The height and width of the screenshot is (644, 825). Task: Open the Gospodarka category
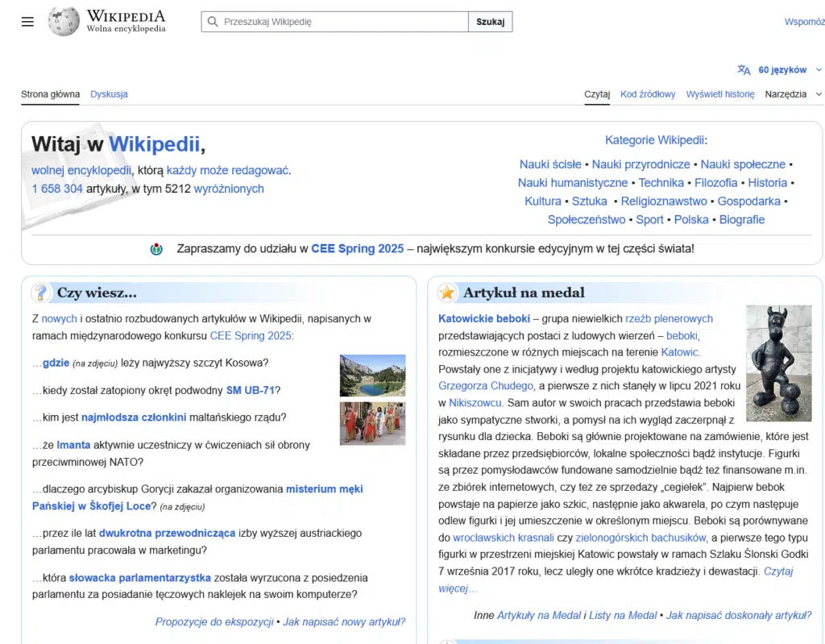pos(748,202)
